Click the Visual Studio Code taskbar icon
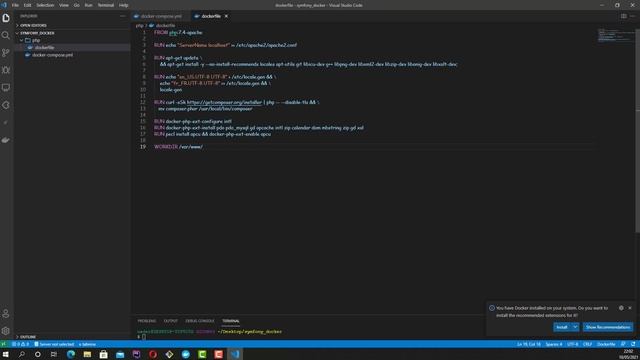Viewport: 640px width, 360px height. click(x=235, y=354)
